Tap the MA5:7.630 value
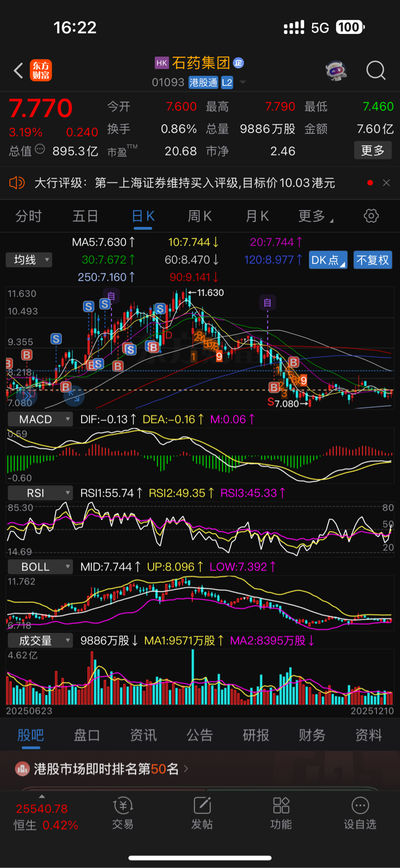Image resolution: width=400 pixels, height=868 pixels. click(104, 242)
